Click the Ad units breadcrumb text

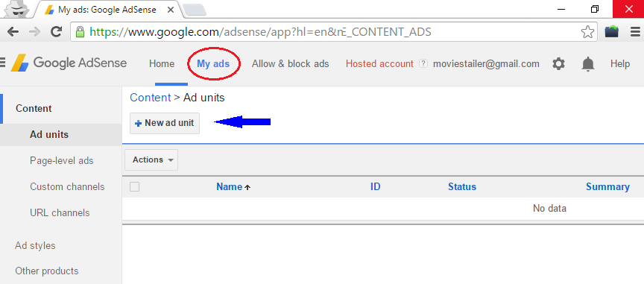click(x=204, y=98)
